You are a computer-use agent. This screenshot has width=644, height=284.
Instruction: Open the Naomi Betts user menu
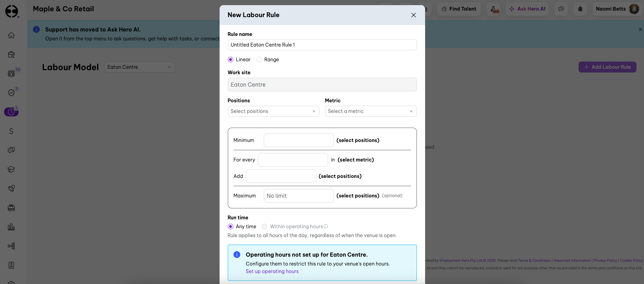point(617,9)
